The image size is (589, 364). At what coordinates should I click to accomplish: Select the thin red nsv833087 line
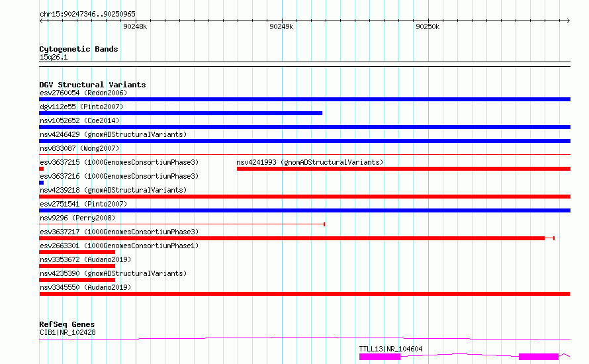click(x=304, y=154)
